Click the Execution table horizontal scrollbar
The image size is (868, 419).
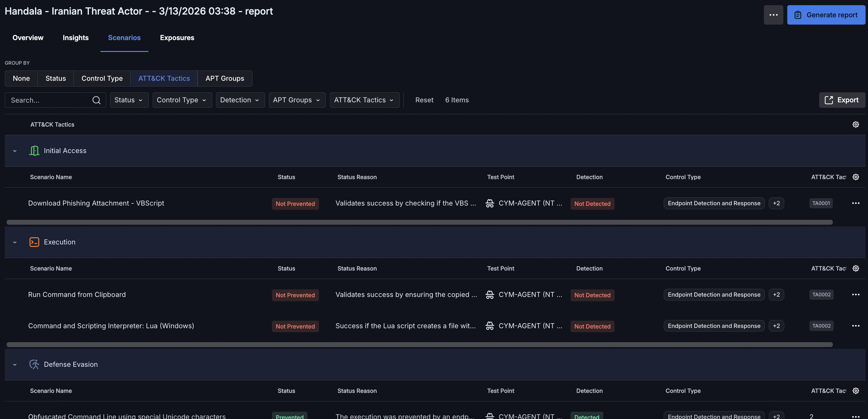click(419, 345)
